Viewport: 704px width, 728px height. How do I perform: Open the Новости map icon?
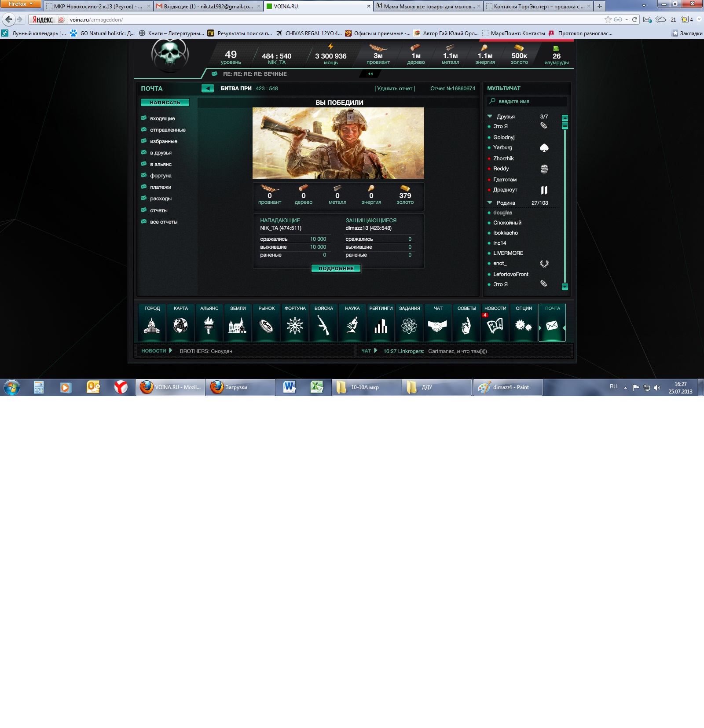tap(495, 325)
